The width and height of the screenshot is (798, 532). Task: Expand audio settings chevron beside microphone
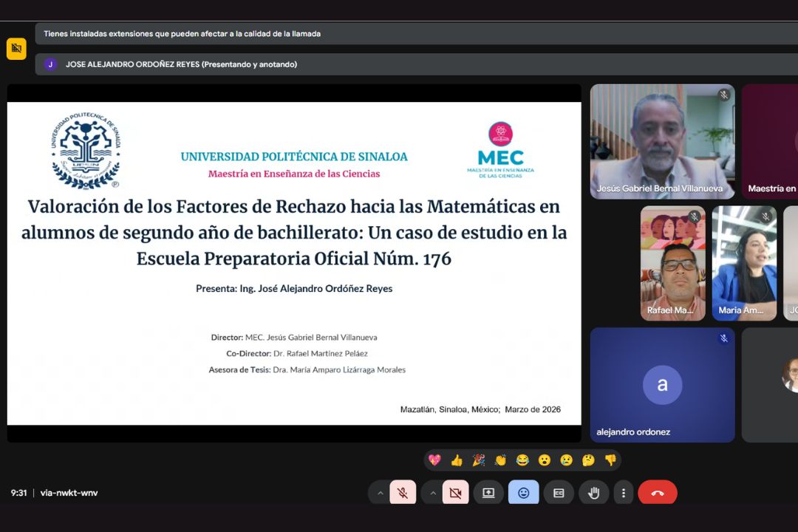[381, 493]
